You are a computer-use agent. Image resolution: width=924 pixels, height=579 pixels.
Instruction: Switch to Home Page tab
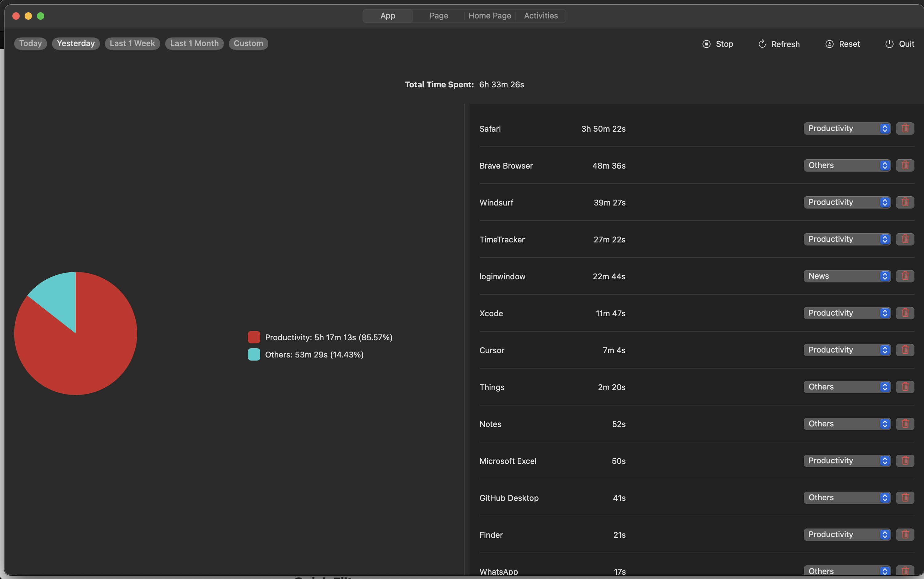point(490,15)
